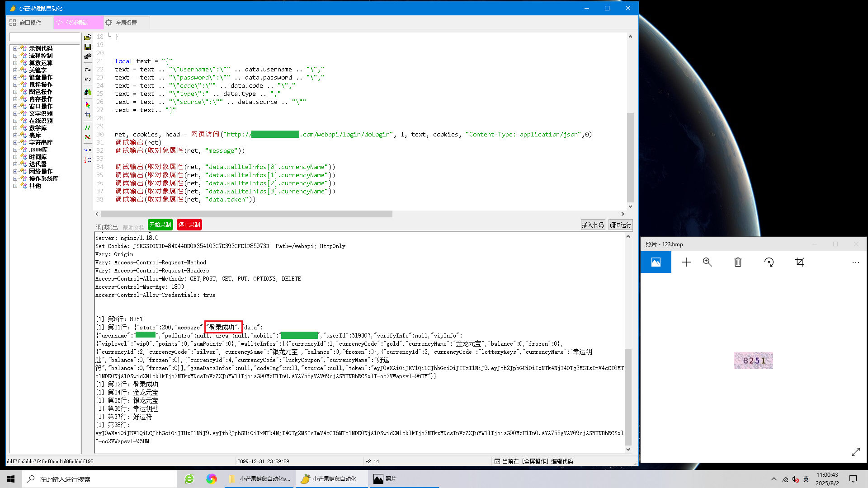Viewport: 868px width, 488px height.
Task: Expand the 文字识别 tree node
Action: 15,113
